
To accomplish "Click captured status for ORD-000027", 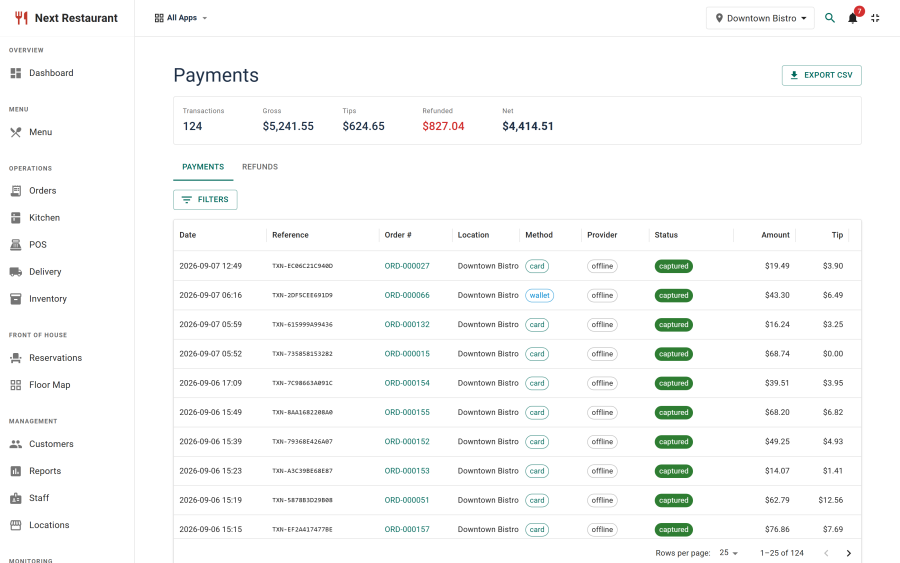I will [x=674, y=266].
